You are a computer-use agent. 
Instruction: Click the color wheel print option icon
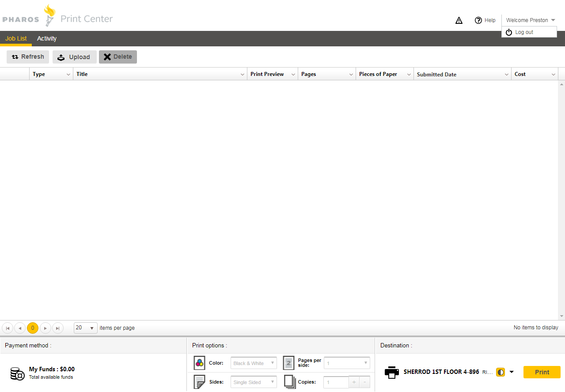[x=200, y=363]
